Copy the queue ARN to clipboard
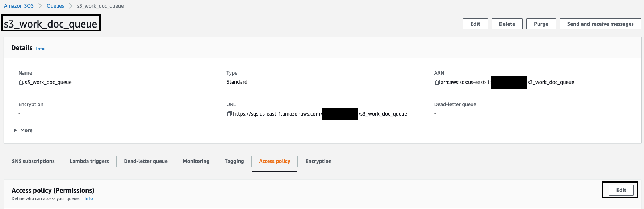This screenshot has height=209, width=644. point(437,82)
